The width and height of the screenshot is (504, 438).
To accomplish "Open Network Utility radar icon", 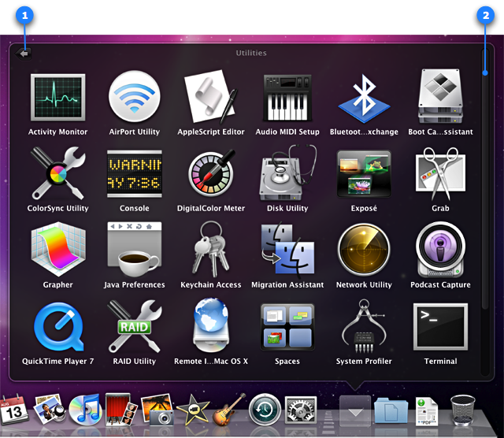I will pyautogui.click(x=364, y=250).
